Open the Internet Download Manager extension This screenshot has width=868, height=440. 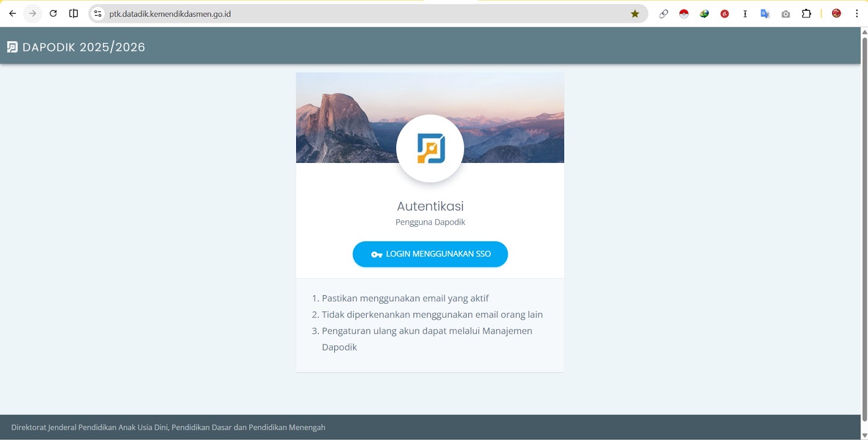click(x=704, y=14)
